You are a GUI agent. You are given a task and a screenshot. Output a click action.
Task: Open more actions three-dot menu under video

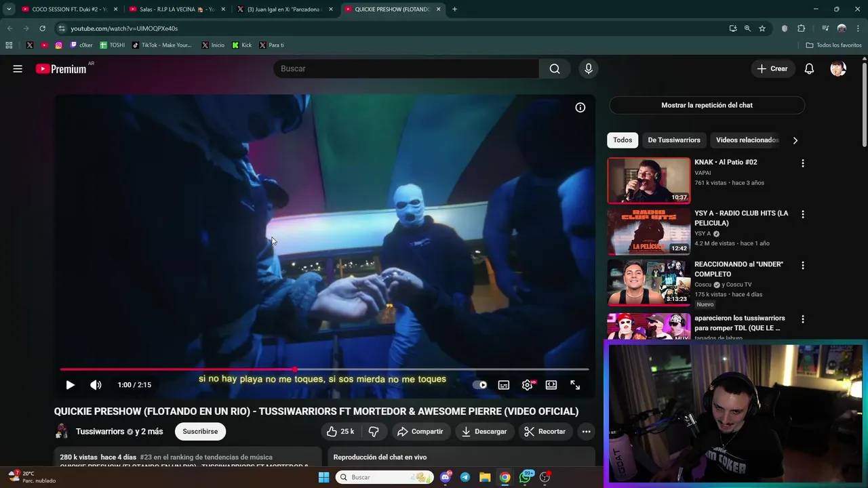pyautogui.click(x=587, y=431)
